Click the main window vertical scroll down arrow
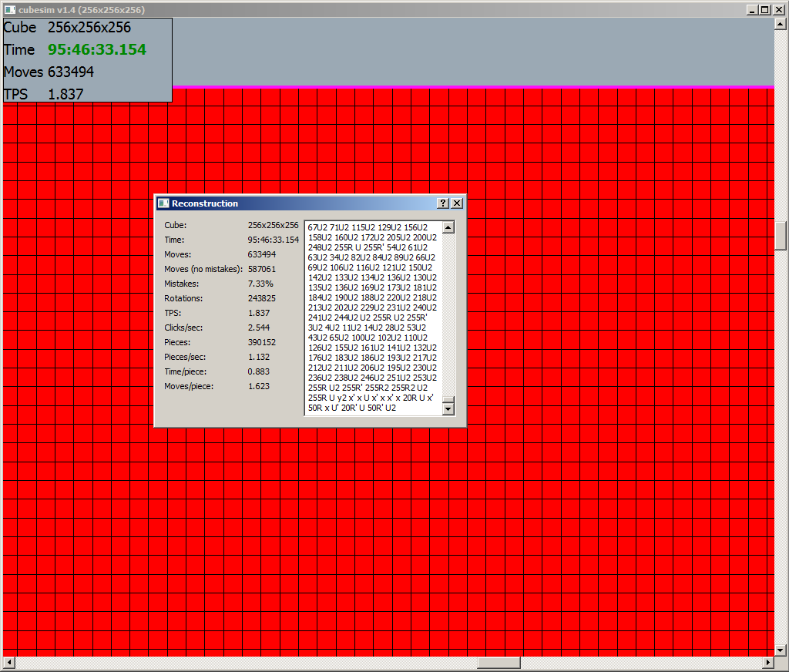Viewport: 789px width, 672px height. (781, 650)
